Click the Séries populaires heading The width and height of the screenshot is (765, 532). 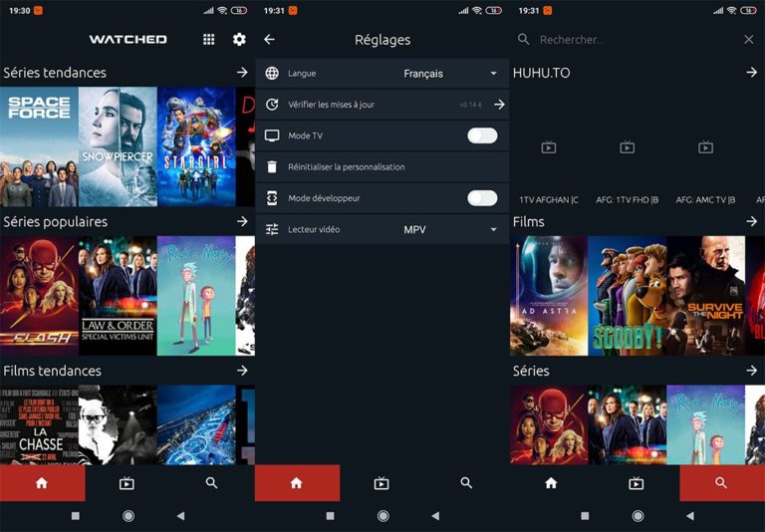55,221
